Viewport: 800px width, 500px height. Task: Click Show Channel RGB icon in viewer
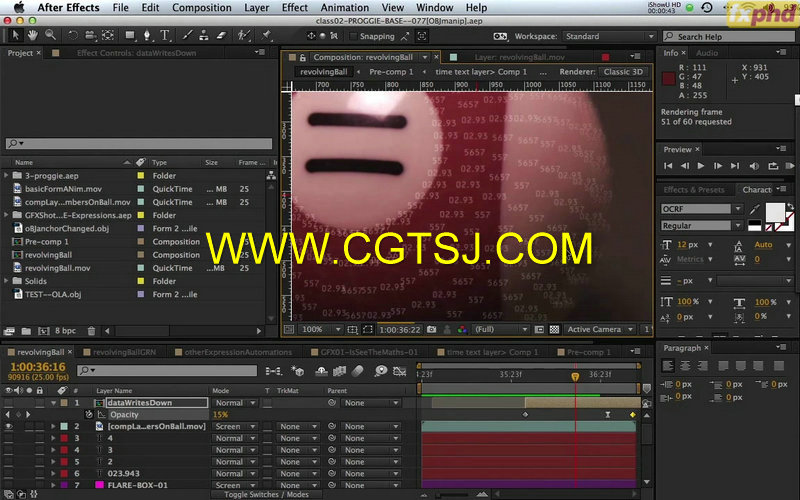(x=462, y=330)
